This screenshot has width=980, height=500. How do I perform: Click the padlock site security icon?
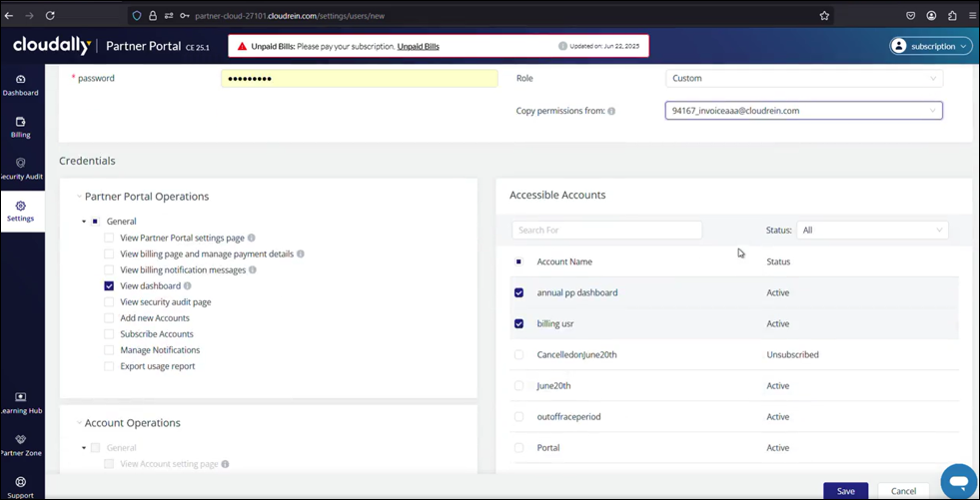click(x=153, y=16)
